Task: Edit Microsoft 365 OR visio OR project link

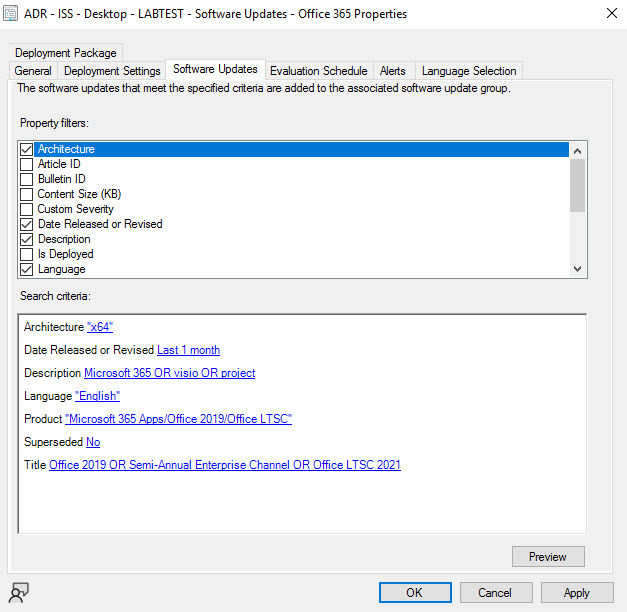Action: [x=170, y=373]
